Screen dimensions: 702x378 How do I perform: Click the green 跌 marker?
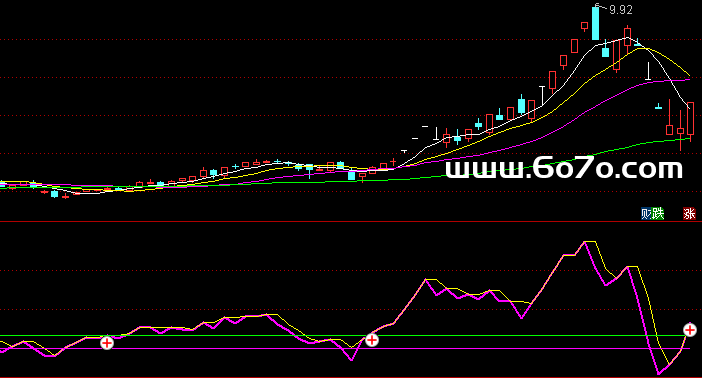pos(658,214)
